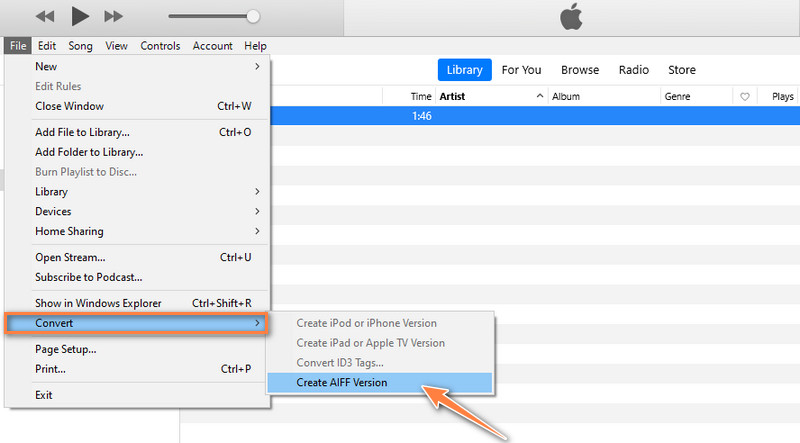Expand the New submenu
Screen dimensions: 800x443
click(x=137, y=66)
